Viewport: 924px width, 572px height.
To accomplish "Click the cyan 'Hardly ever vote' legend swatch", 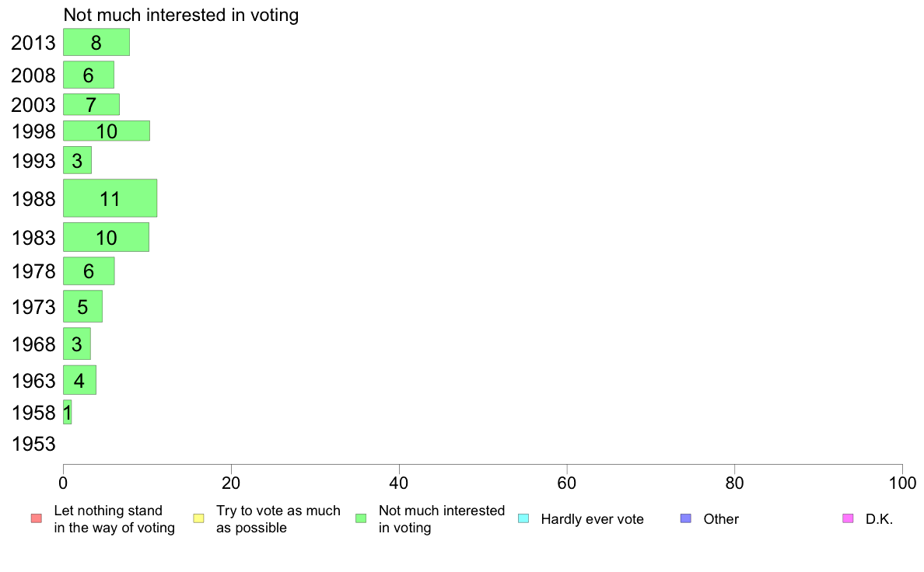I will [x=523, y=518].
